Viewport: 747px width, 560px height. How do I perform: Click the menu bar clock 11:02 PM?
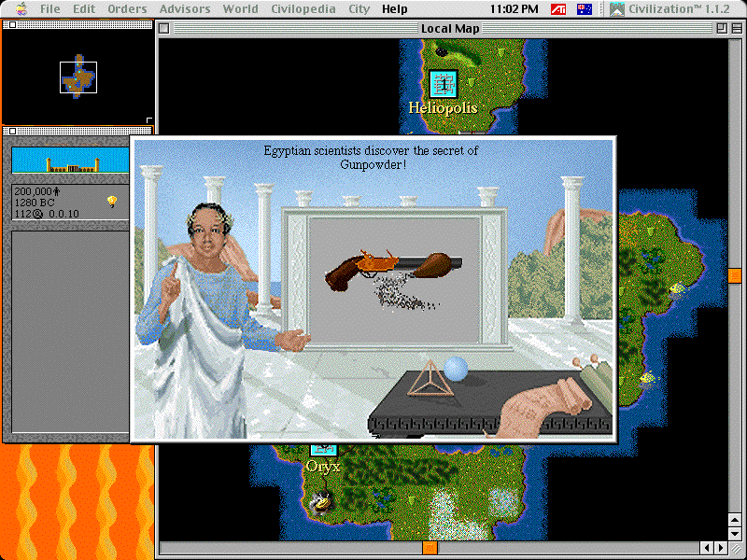[514, 8]
